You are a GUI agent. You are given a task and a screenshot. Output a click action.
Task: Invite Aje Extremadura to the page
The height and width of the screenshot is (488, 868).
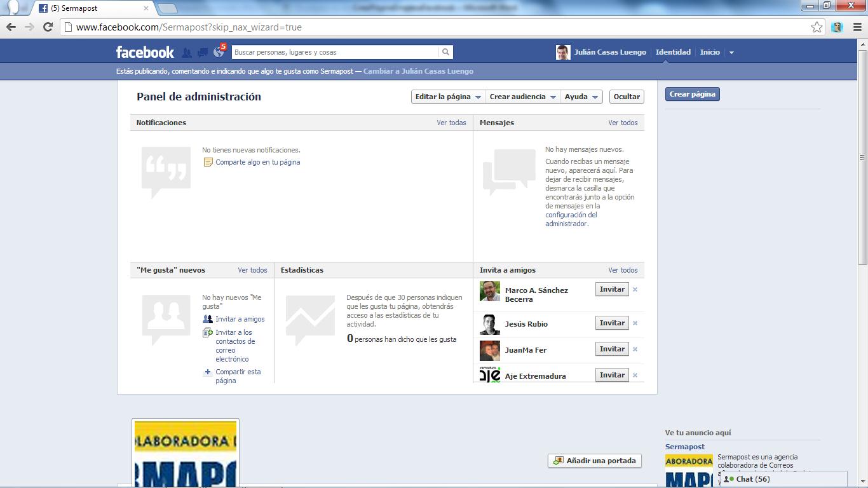612,375
